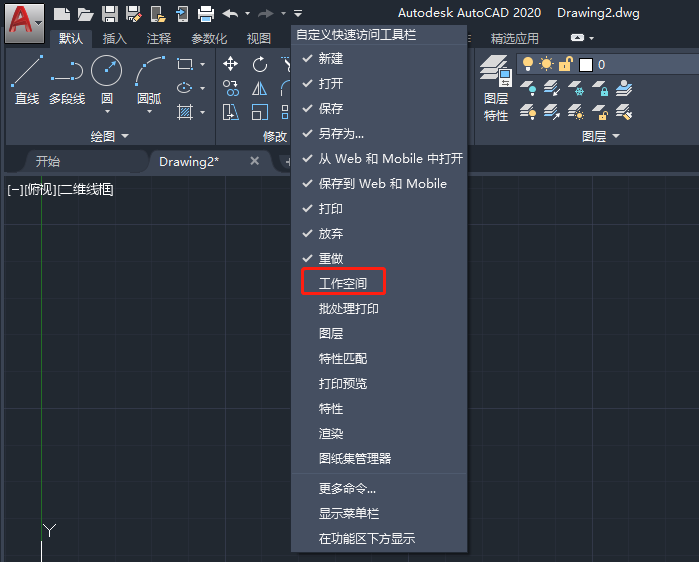This screenshot has height=562, width=699.
Task: Toggle the layer lock padlock icon
Action: pyautogui.click(x=565, y=64)
